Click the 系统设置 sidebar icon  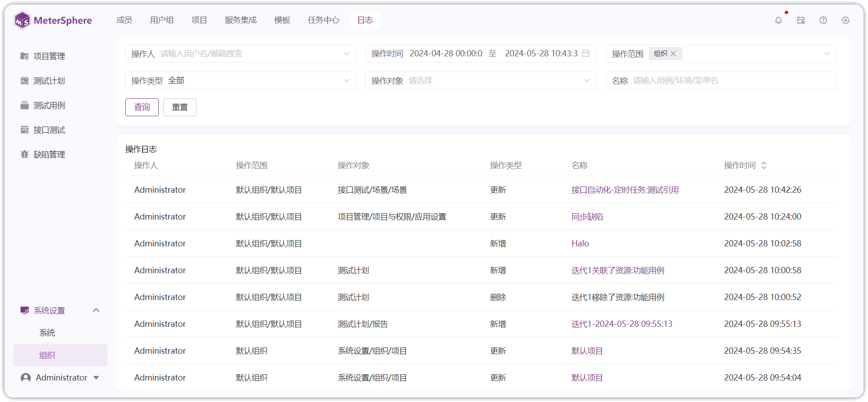click(25, 310)
